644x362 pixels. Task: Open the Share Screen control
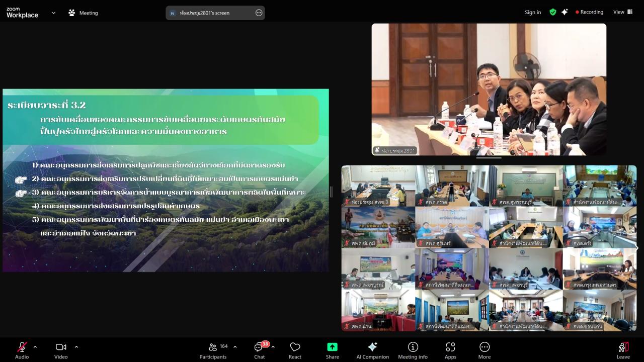(332, 349)
